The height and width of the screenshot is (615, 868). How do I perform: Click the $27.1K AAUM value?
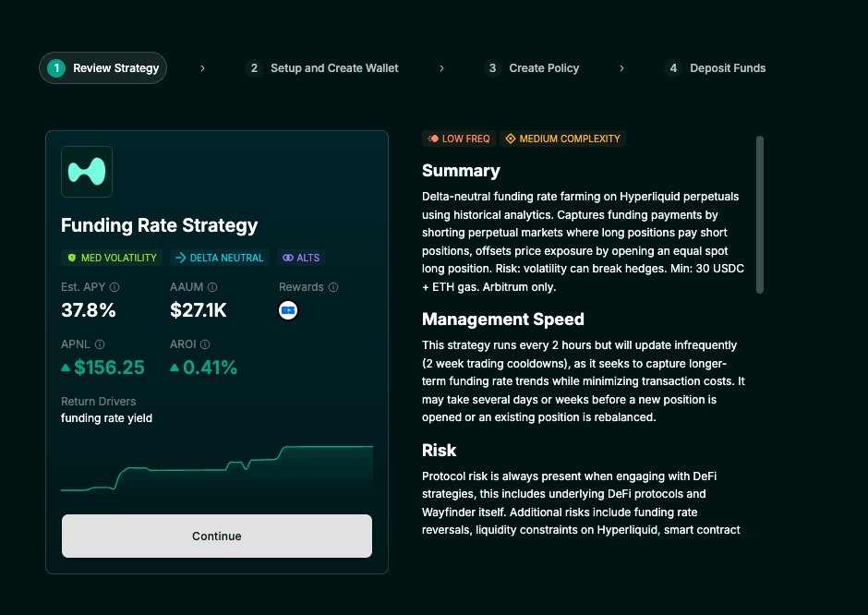(x=199, y=310)
